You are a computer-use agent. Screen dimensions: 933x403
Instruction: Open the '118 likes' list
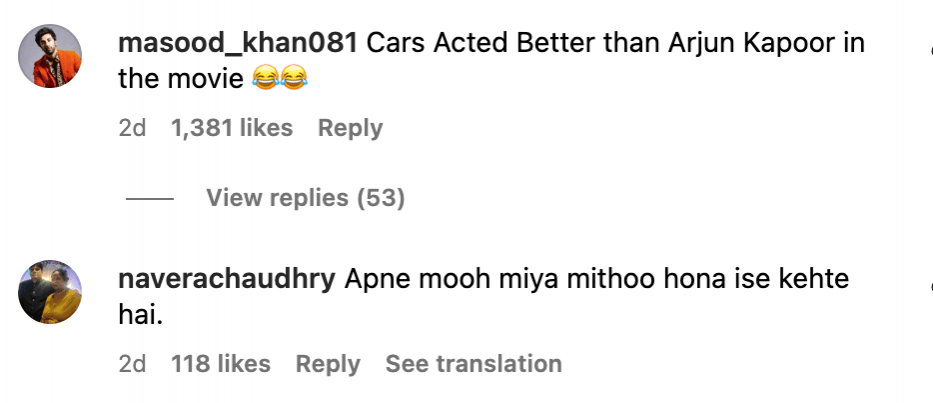(x=221, y=364)
